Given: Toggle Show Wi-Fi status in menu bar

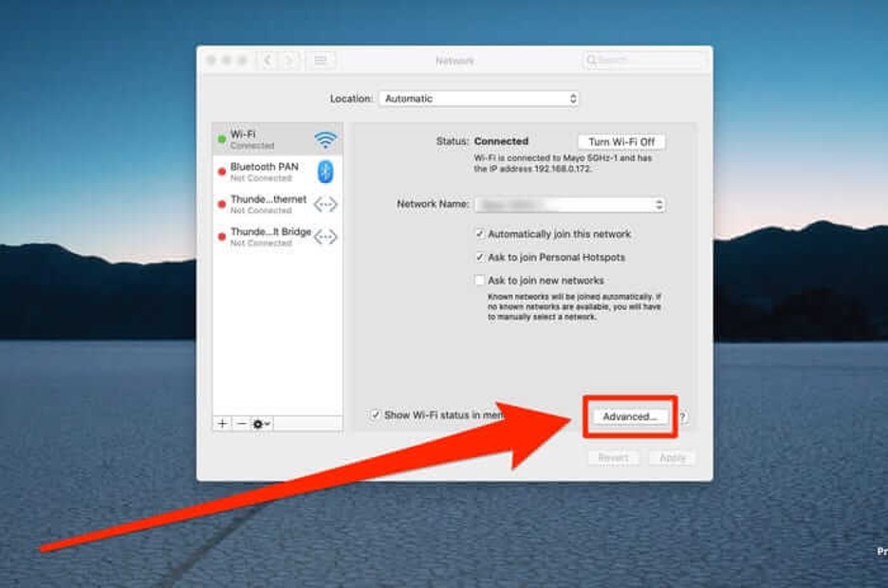Looking at the screenshot, I should tap(376, 415).
